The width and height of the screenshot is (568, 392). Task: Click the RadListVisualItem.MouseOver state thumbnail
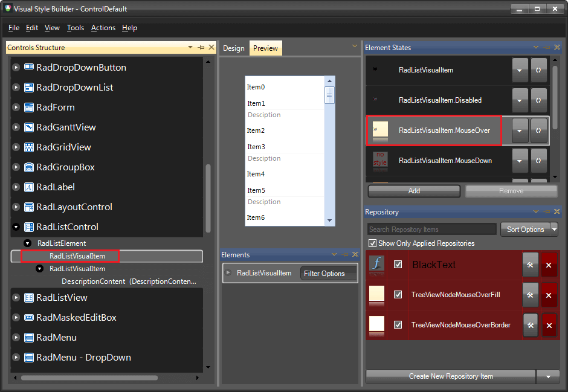pyautogui.click(x=380, y=130)
